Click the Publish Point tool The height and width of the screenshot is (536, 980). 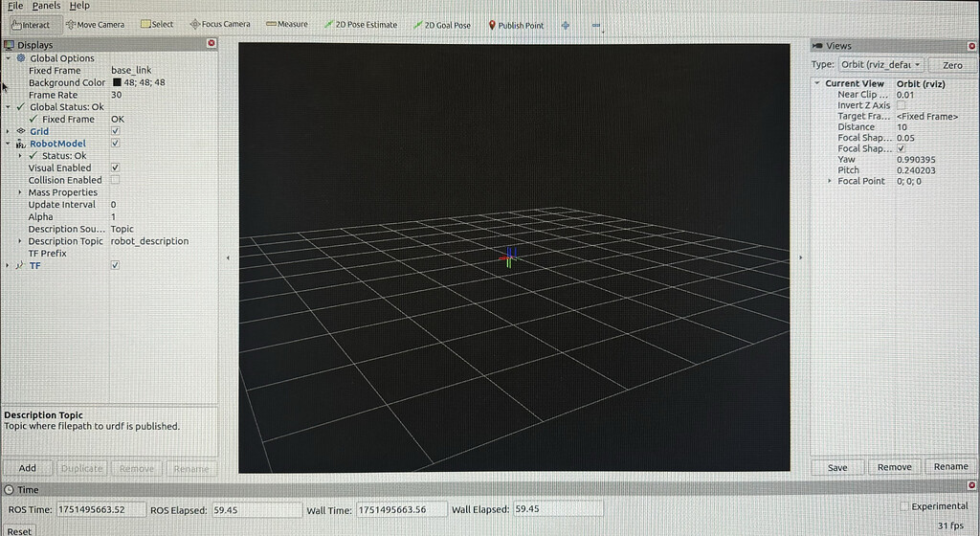click(516, 26)
